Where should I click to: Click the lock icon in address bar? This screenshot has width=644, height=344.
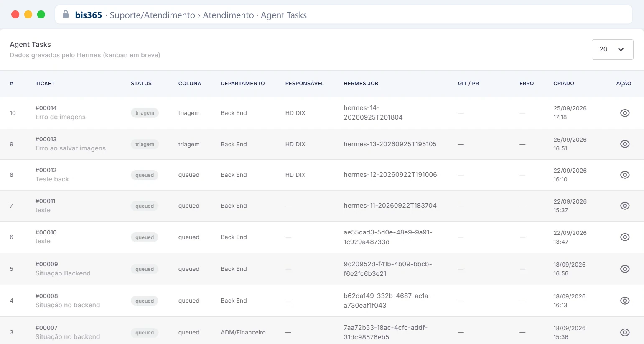coord(66,15)
